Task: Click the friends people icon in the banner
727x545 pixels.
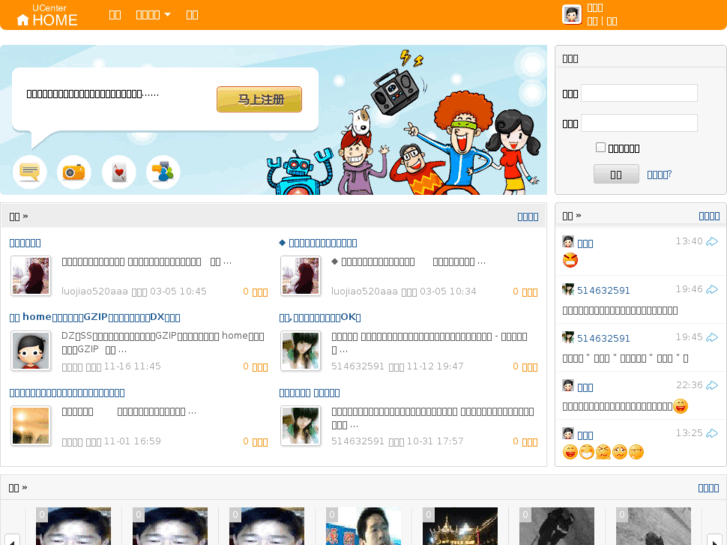Action: (163, 172)
